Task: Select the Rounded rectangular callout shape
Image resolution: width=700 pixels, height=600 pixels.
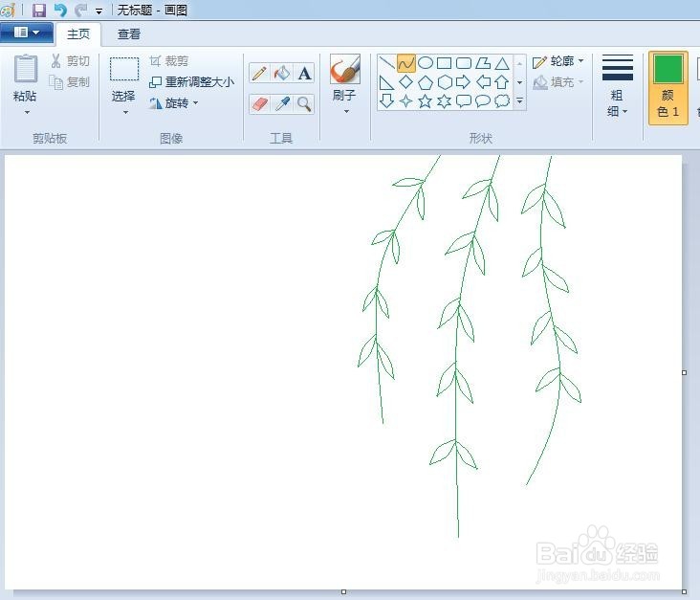Action: click(x=464, y=101)
